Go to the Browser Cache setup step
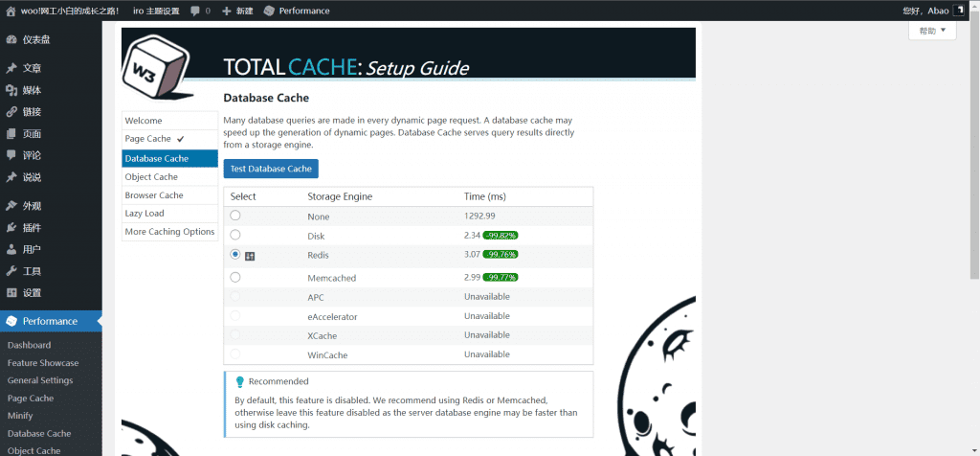 (x=153, y=195)
